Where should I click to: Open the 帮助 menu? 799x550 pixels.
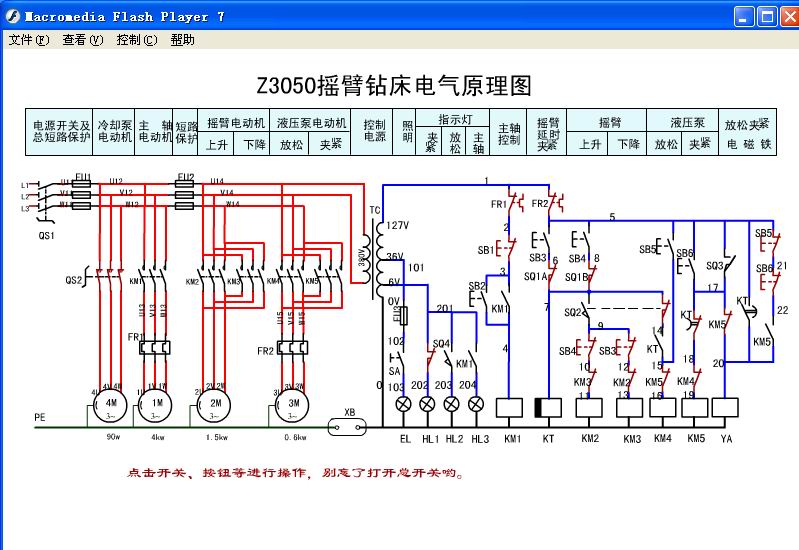(182, 40)
